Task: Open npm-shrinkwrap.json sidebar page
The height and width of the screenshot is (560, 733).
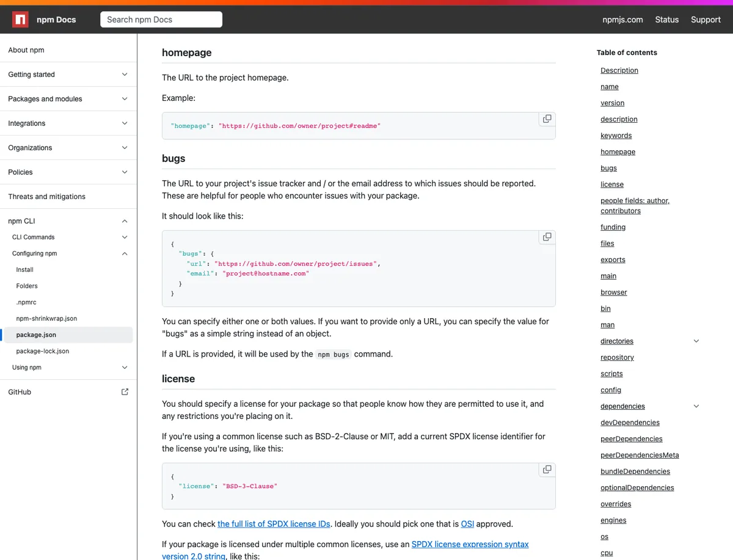Action: 46,318
